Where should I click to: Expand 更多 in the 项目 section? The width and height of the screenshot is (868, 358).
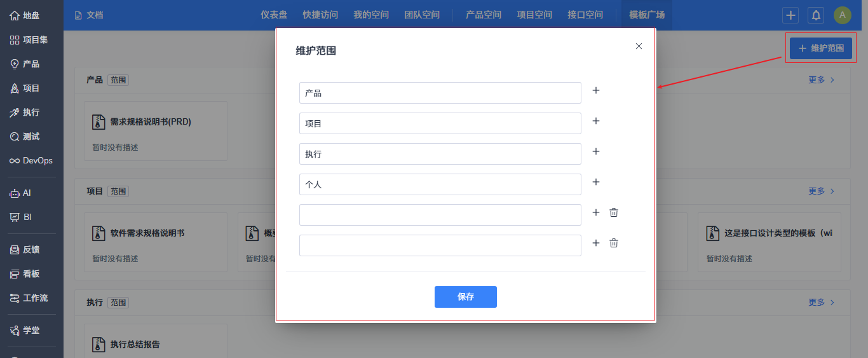click(x=822, y=191)
